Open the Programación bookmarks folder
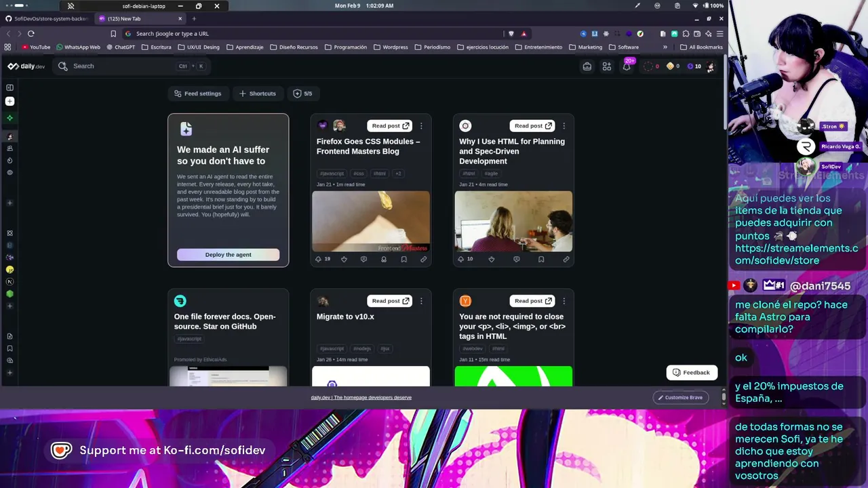868x488 pixels. coord(346,47)
